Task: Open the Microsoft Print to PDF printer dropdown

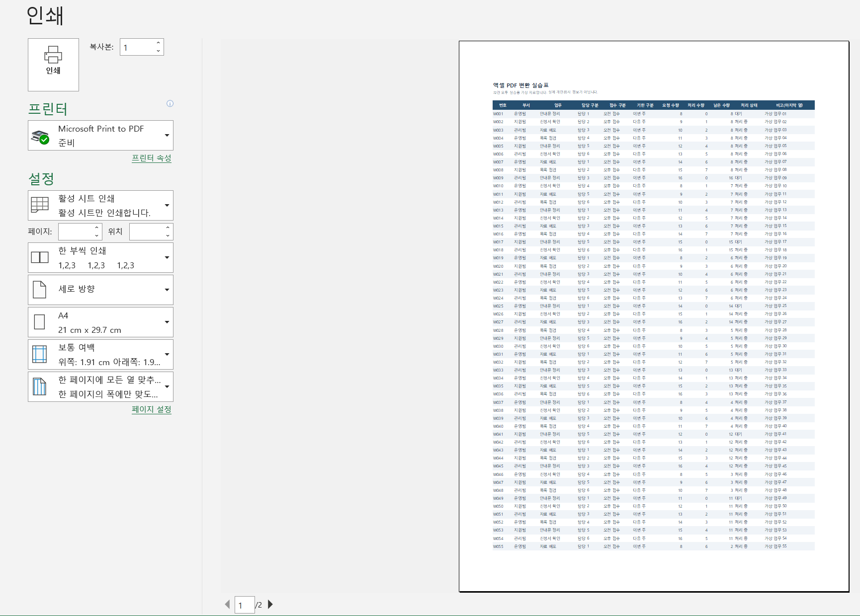Action: pyautogui.click(x=100, y=135)
